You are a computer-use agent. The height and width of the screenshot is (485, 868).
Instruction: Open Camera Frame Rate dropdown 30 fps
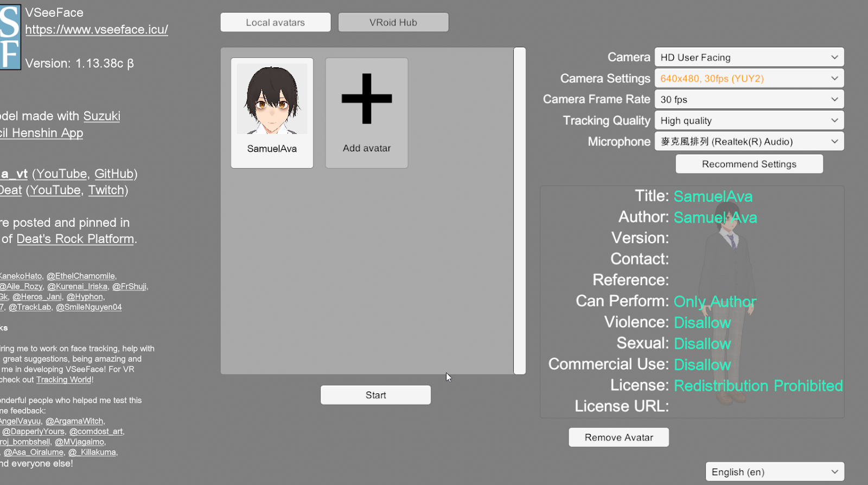point(749,99)
